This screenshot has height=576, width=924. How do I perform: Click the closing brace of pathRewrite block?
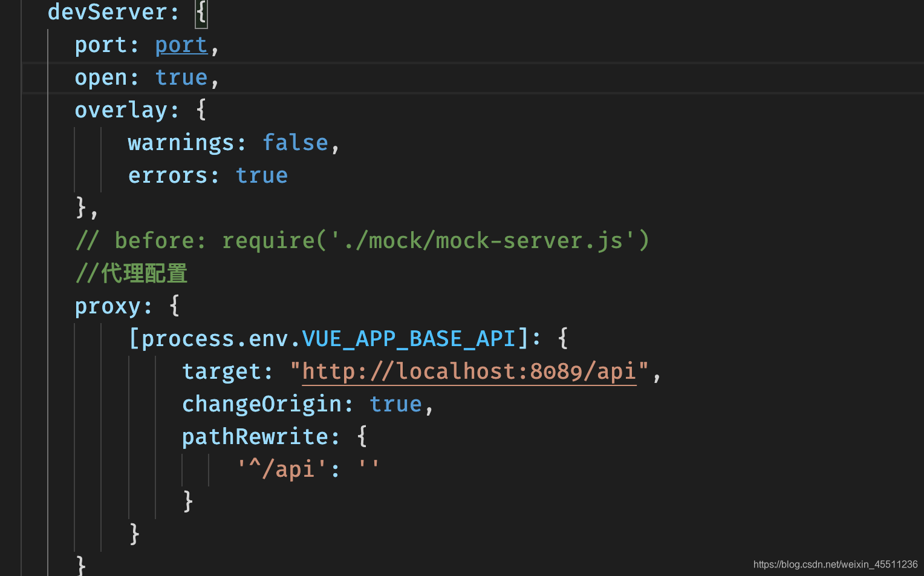click(188, 502)
